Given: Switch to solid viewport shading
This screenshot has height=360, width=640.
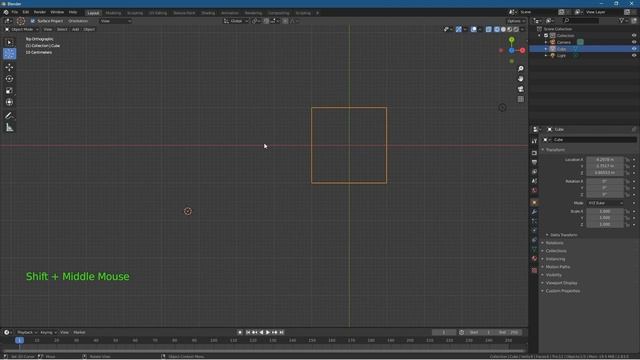Looking at the screenshot, I should 503,29.
